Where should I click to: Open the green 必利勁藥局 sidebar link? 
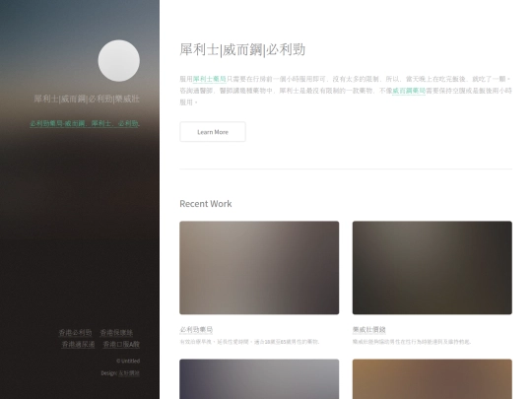[85, 123]
